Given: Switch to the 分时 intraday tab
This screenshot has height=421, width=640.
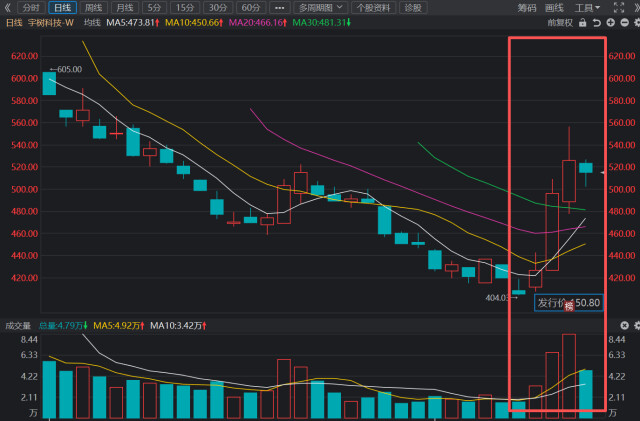Looking at the screenshot, I should click(x=31, y=8).
